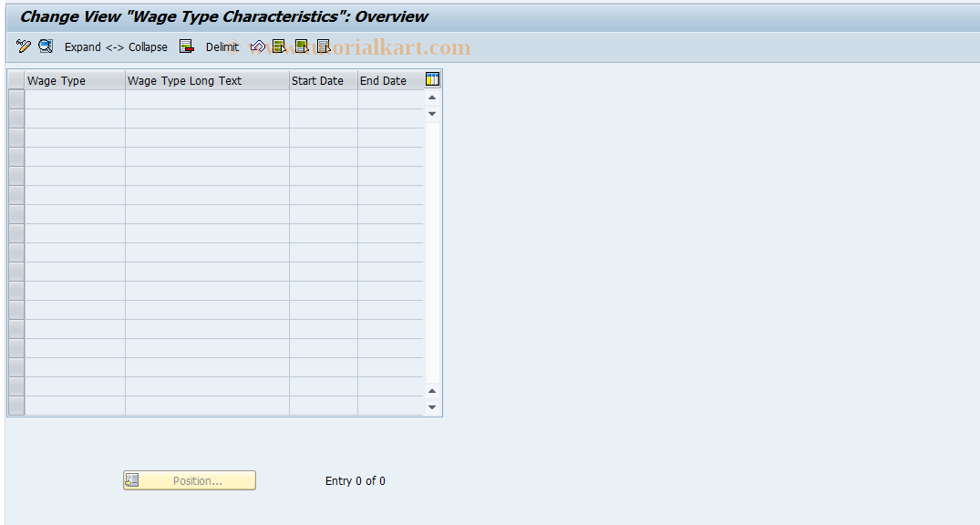Click the Delete row icon

coord(186,46)
